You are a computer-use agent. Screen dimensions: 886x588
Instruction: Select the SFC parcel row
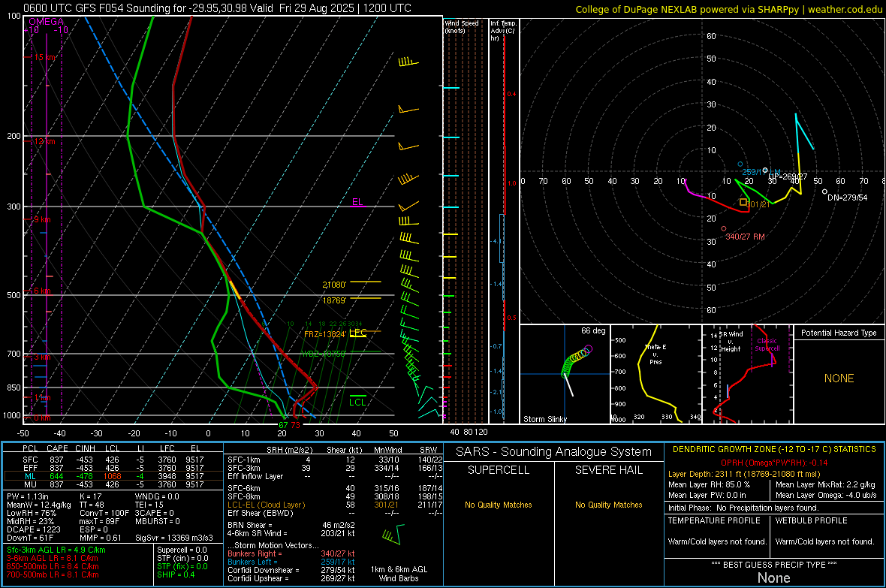[113, 460]
